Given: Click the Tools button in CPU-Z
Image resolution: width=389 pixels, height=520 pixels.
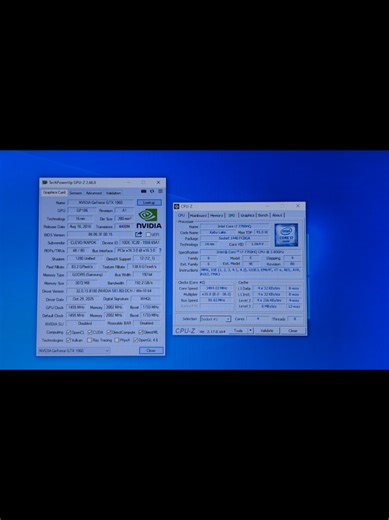Looking at the screenshot, I should click(238, 330).
